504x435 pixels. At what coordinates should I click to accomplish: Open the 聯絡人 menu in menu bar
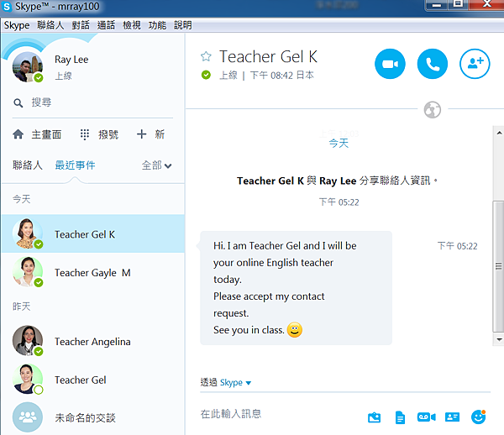click(50, 25)
